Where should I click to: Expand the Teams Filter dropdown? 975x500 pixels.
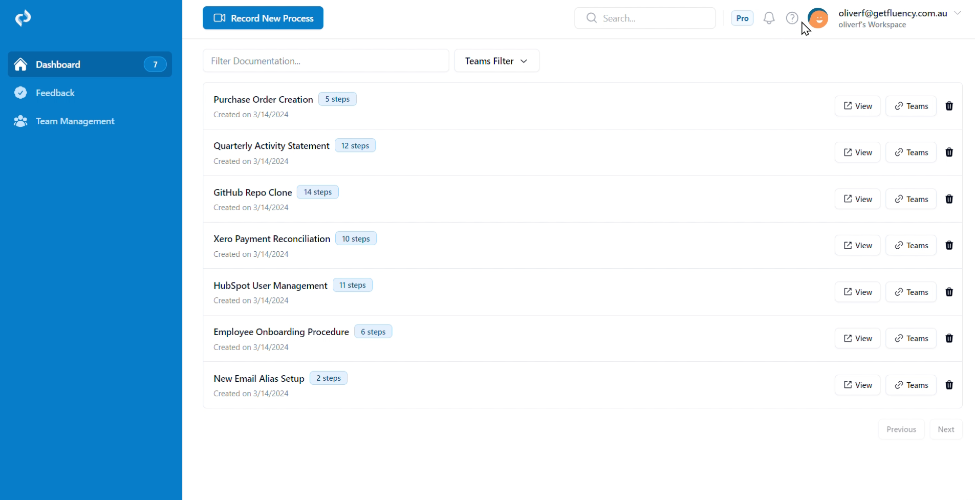click(497, 61)
